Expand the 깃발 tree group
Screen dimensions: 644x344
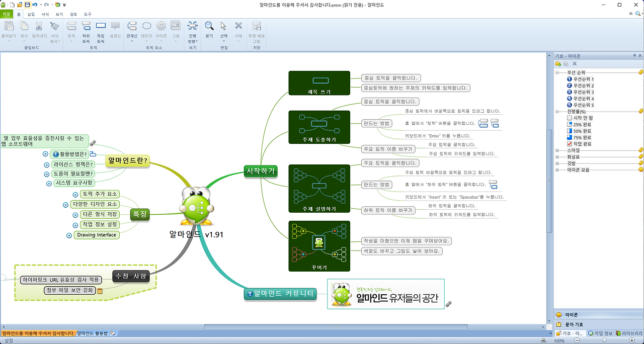point(557,163)
